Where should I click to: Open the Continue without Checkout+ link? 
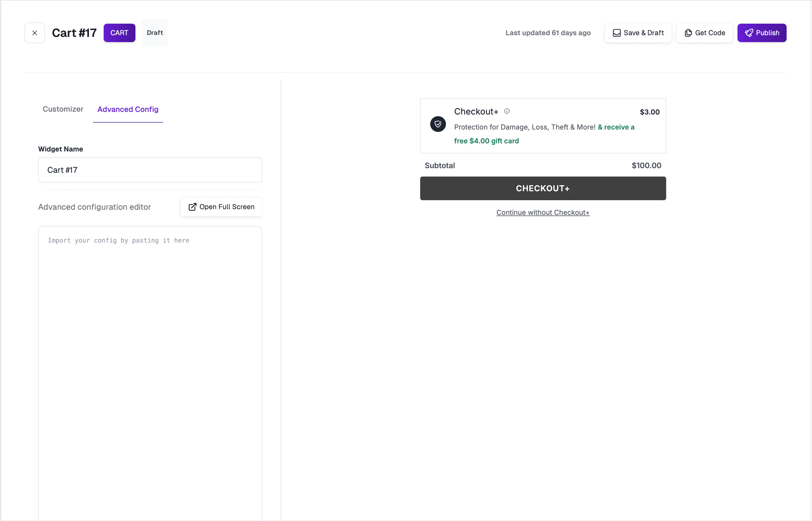[x=543, y=212]
